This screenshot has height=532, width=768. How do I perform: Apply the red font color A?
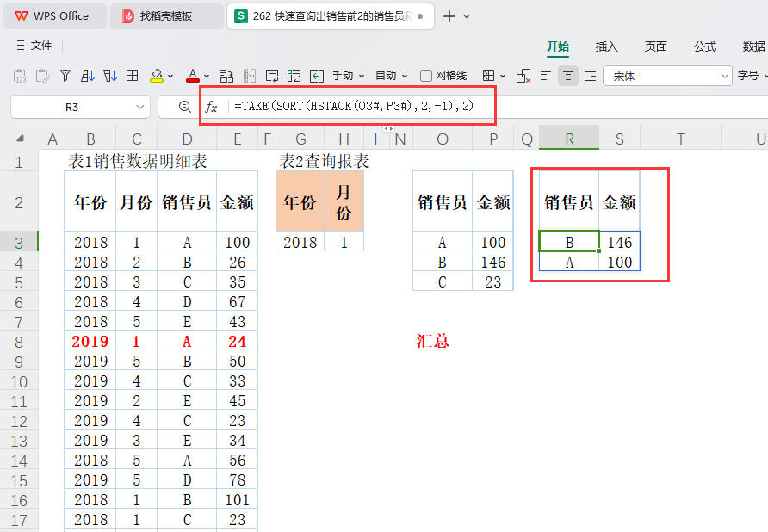pyautogui.click(x=193, y=76)
